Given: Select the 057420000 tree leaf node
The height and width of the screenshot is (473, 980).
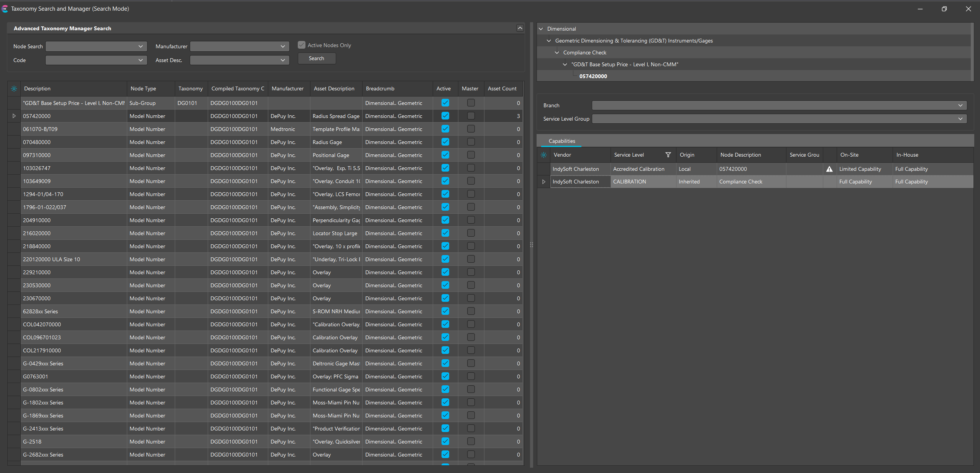Looking at the screenshot, I should pyautogui.click(x=593, y=76).
